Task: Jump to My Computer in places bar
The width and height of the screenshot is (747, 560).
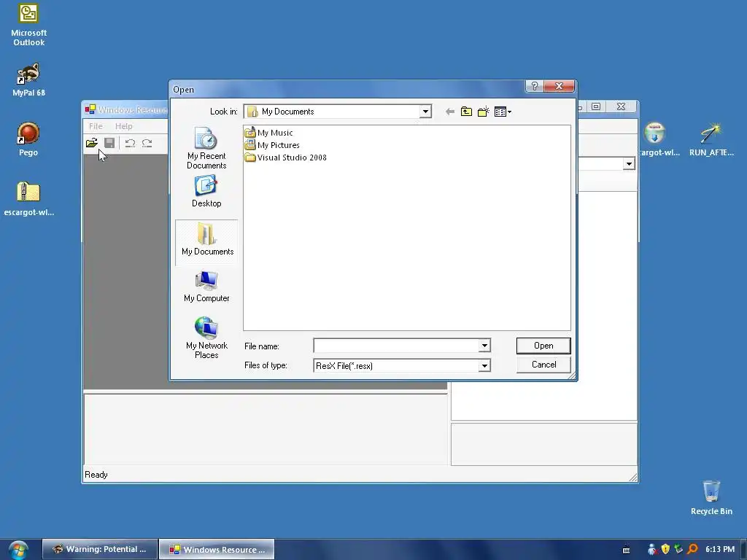Action: coord(206,287)
